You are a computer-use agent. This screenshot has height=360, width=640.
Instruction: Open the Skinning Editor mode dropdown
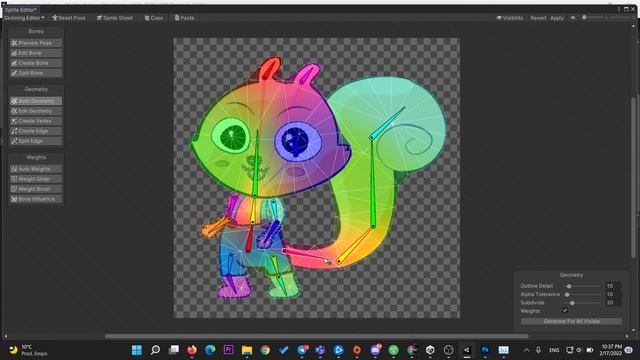[x=24, y=18]
